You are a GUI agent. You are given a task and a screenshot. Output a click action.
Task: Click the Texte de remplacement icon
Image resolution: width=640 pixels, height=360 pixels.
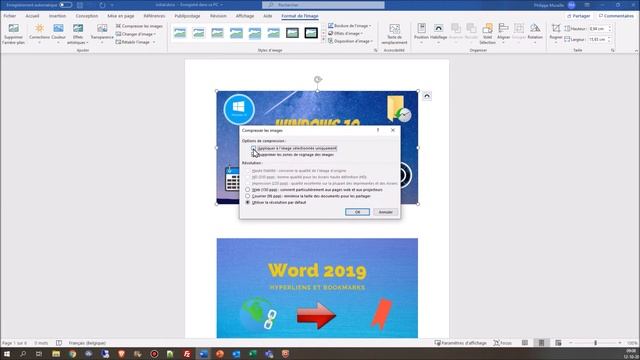(x=394, y=33)
